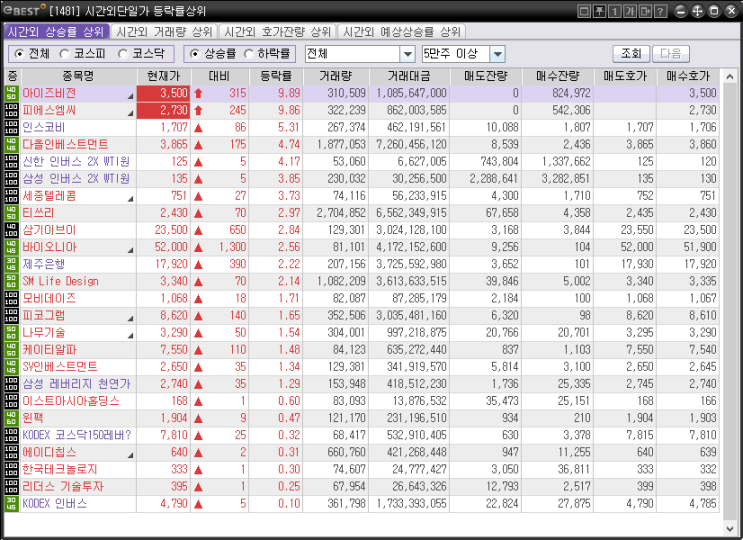Click the eBEST logo in title bar

tap(25, 10)
